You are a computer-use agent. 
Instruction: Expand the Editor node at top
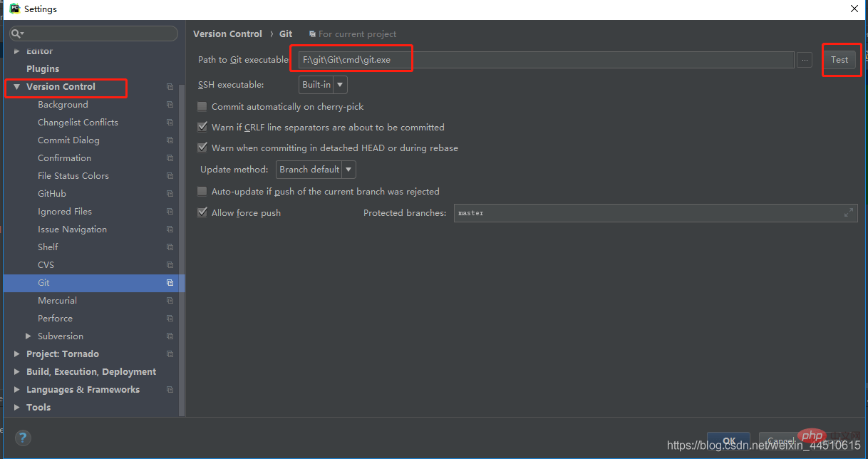[17, 51]
